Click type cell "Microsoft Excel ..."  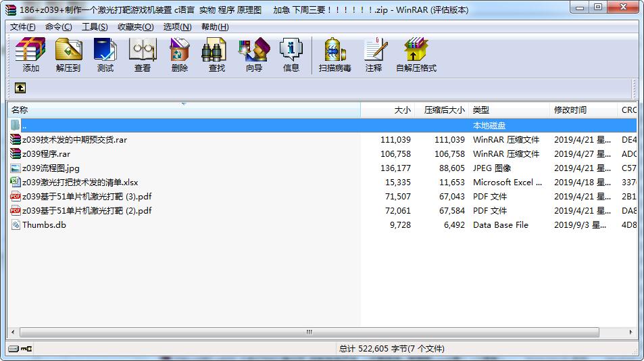[507, 182]
